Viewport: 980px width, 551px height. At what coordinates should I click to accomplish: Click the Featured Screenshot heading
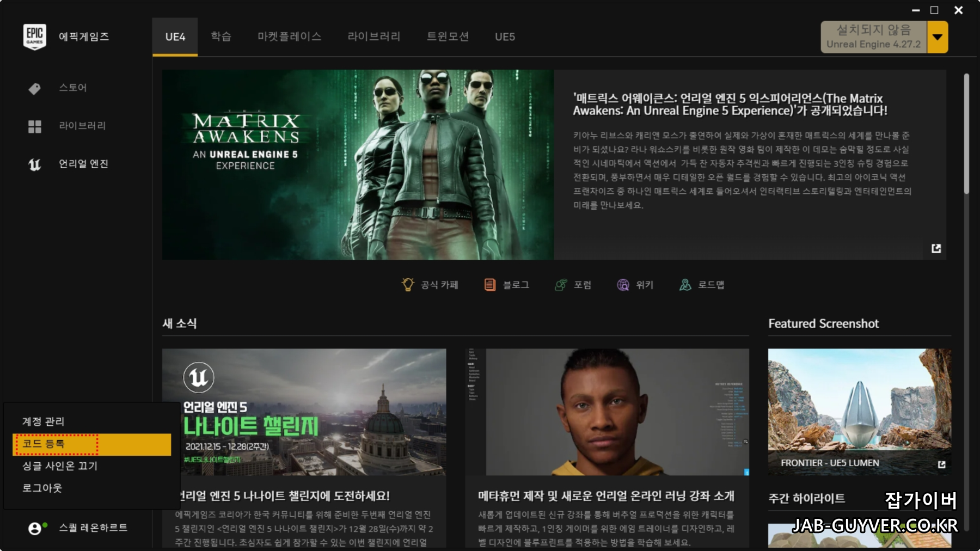[823, 323]
